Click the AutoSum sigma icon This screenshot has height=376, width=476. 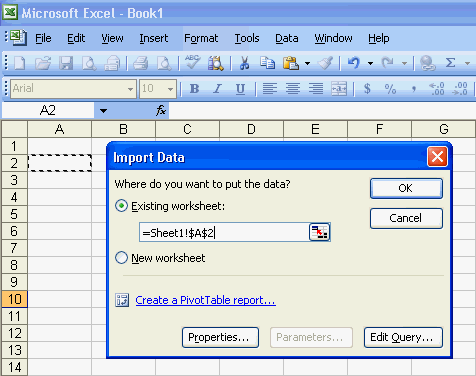click(x=450, y=63)
